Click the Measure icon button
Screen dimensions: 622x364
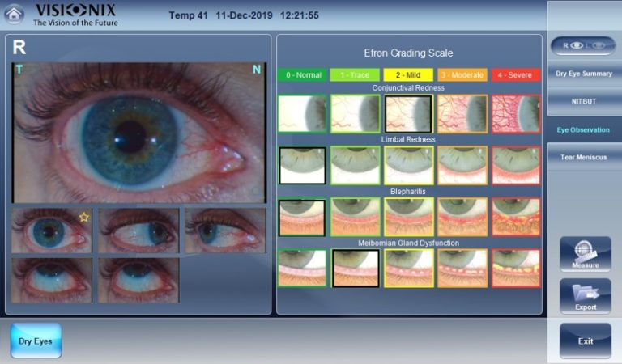585,254
